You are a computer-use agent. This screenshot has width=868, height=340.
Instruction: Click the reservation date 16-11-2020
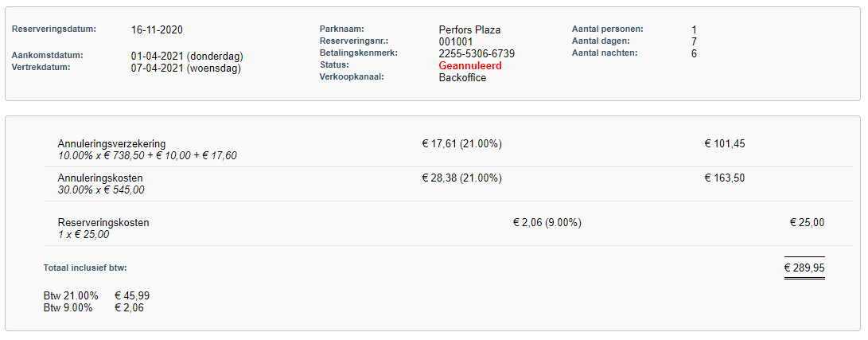[x=158, y=30]
